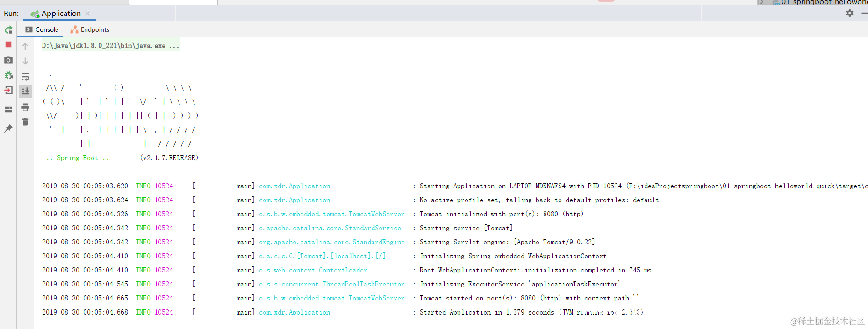Click the o.apache.catalina.core.StandardService logger

coord(330,228)
